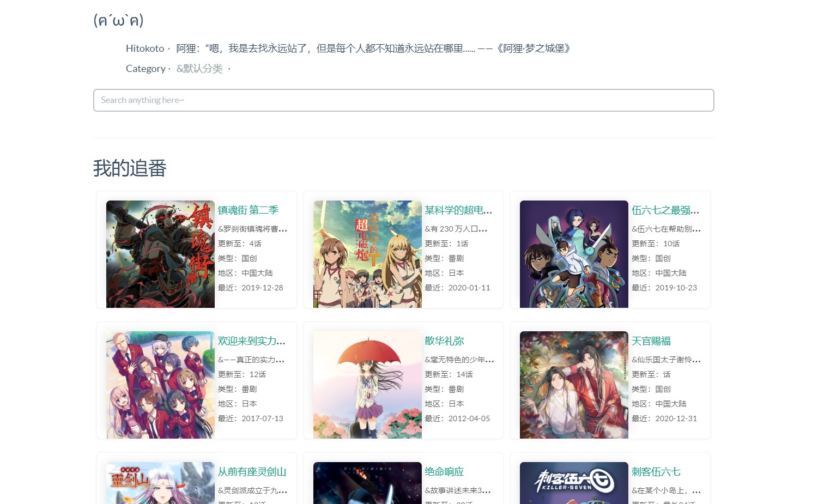
Task: Click the description "&故事讲述未来3…"
Action: pos(458,490)
